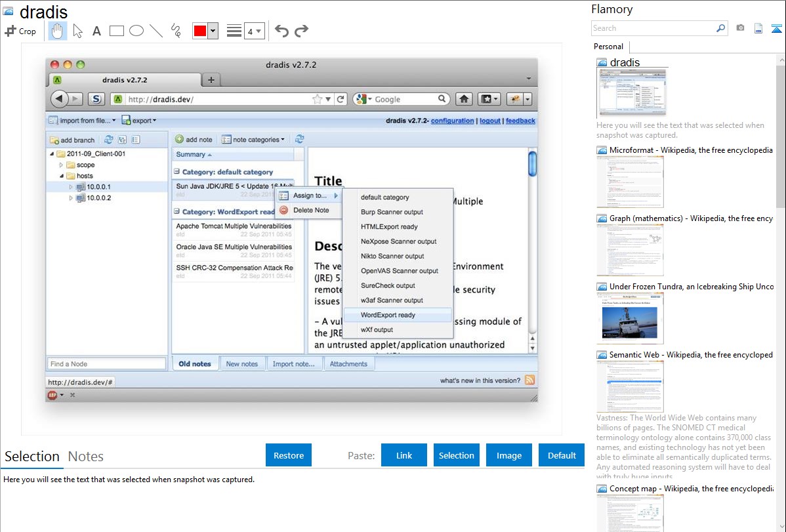Click the Flamory search field
This screenshot has width=786, height=532.
point(653,28)
